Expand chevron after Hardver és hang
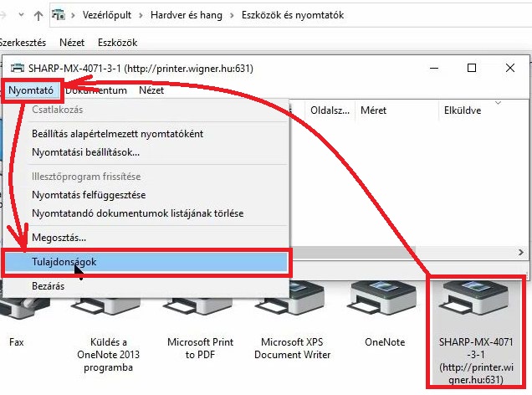 click(x=232, y=15)
